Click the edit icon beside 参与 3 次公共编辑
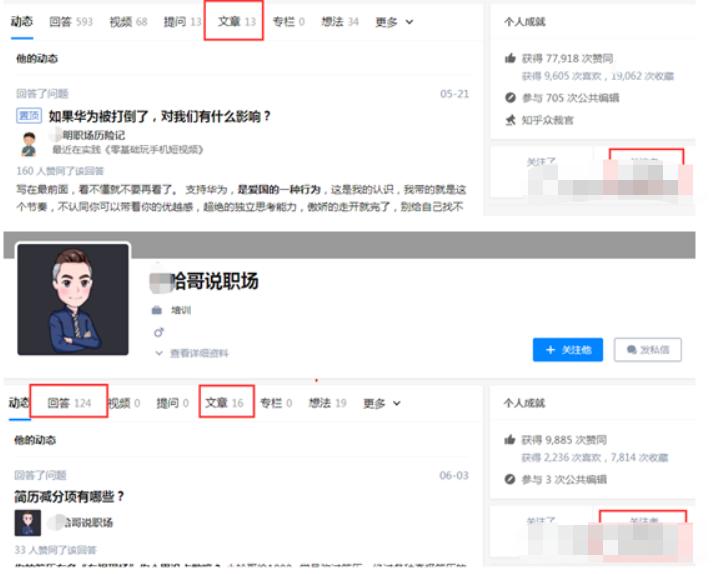Image resolution: width=718 pixels, height=574 pixels. (x=510, y=479)
